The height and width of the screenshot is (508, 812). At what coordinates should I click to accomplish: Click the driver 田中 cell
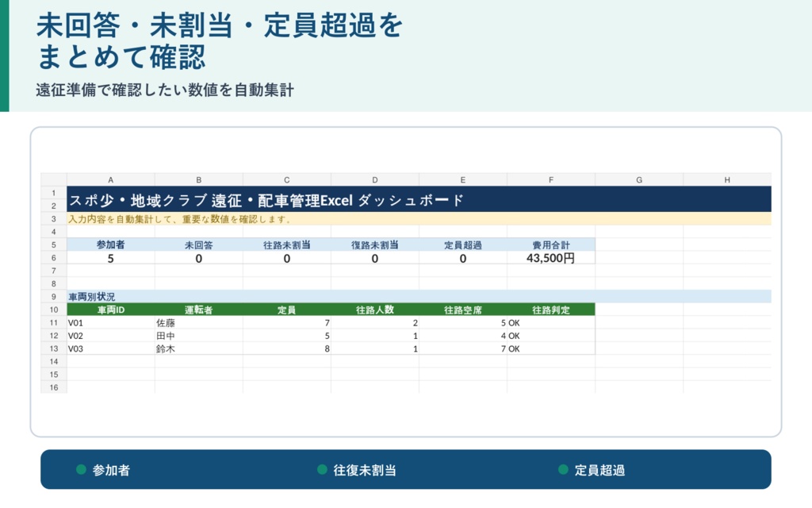(199, 336)
